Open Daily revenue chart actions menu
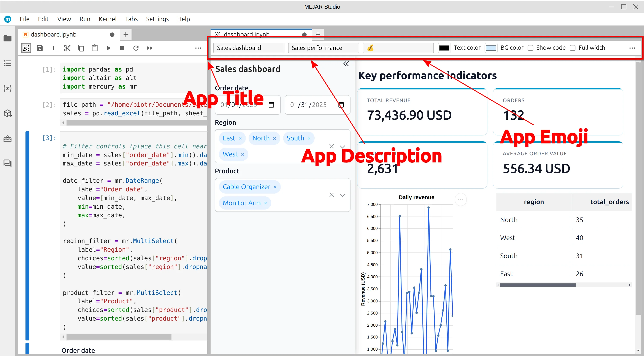The height and width of the screenshot is (356, 644). point(460,200)
